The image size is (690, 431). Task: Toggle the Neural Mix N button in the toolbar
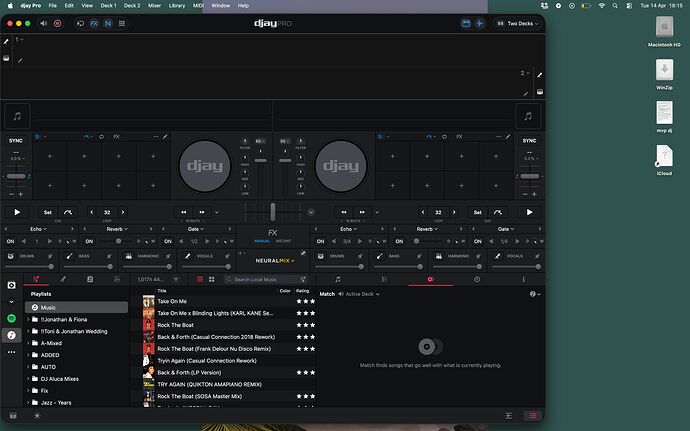(108, 23)
